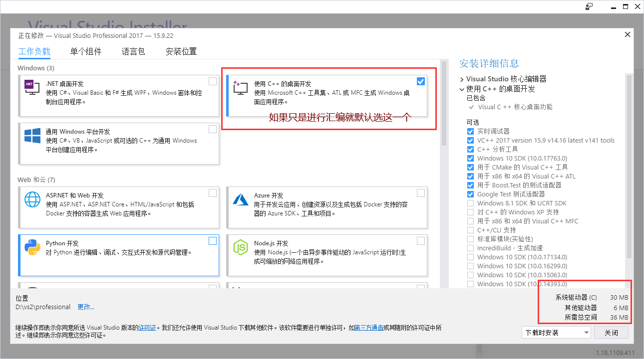Image resolution: width=644 pixels, height=359 pixels.
Task: Uncheck Google Test 测试适配器
Action: [470, 194]
